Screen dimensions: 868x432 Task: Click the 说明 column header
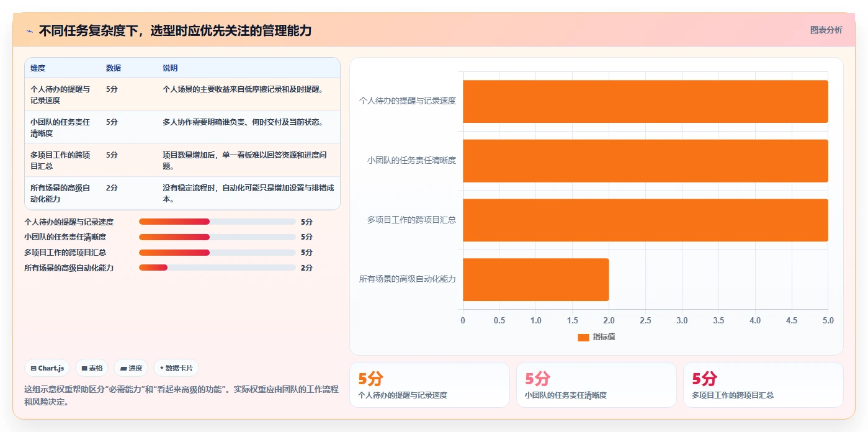[170, 68]
